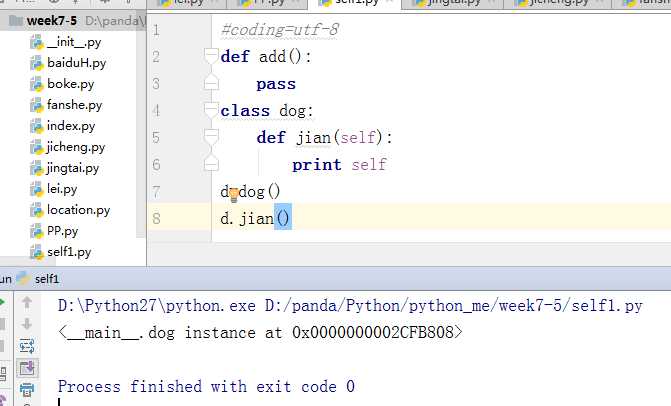Click line number 4 in the gutter

(156, 111)
